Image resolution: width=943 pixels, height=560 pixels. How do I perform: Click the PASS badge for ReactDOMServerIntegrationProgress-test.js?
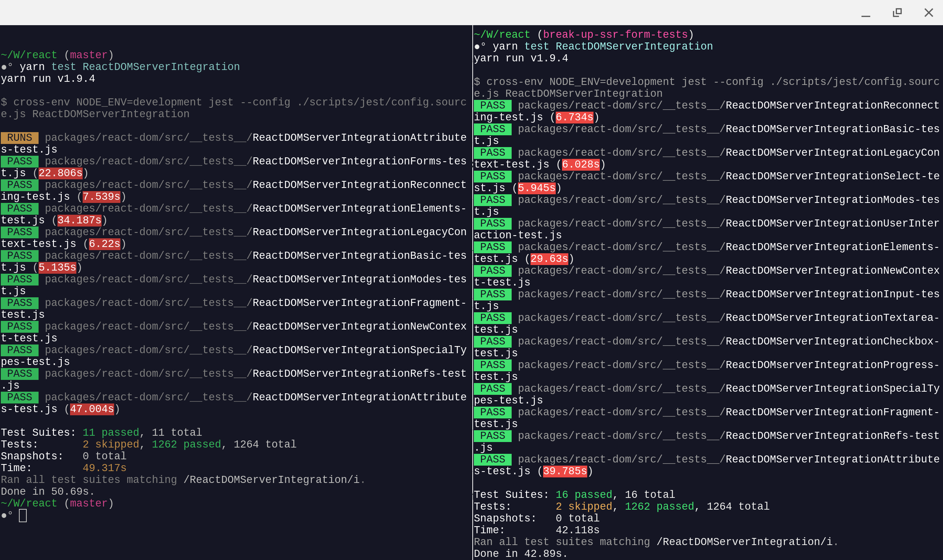[493, 365]
